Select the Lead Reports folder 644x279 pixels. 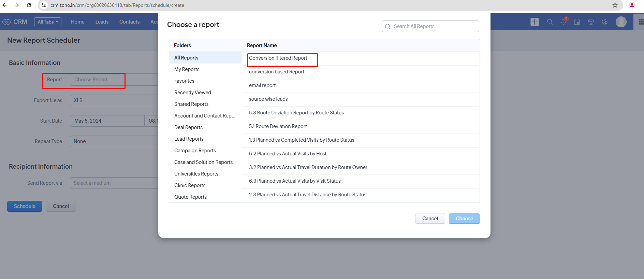click(205, 139)
